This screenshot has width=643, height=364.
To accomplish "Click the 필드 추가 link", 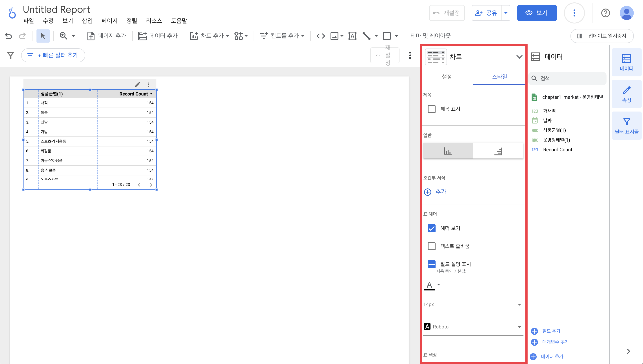I will tap(551, 331).
